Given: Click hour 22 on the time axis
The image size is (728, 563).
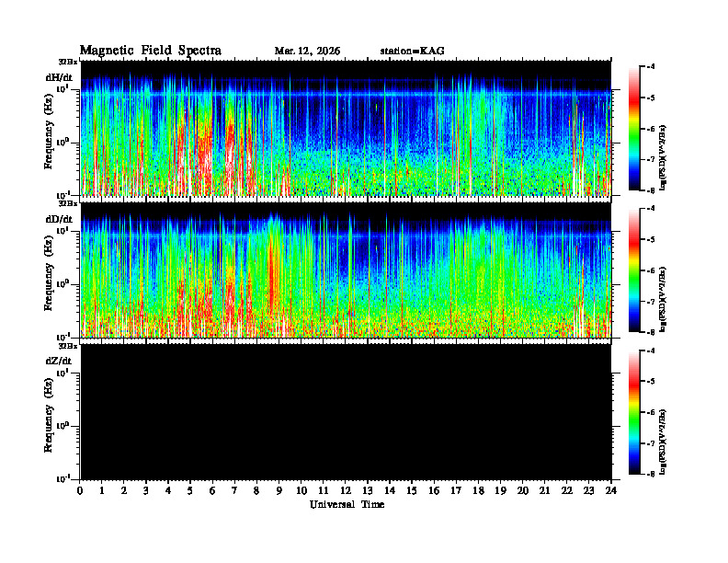Looking at the screenshot, I should point(567,490).
